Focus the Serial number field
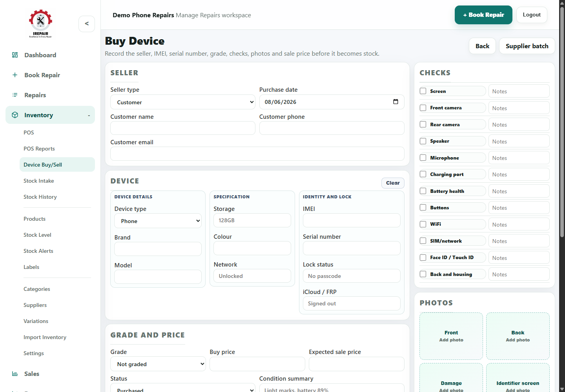The image size is (565, 392). pyautogui.click(x=352, y=248)
